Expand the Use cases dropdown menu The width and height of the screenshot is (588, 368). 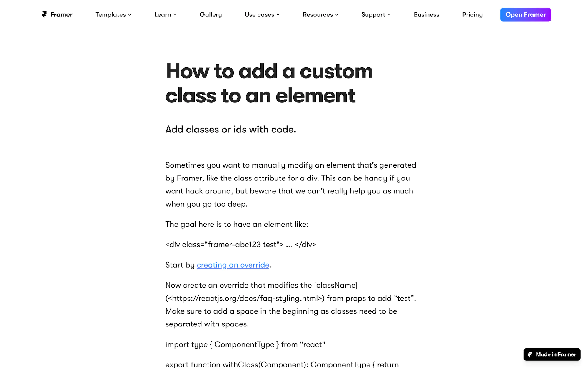(x=262, y=14)
